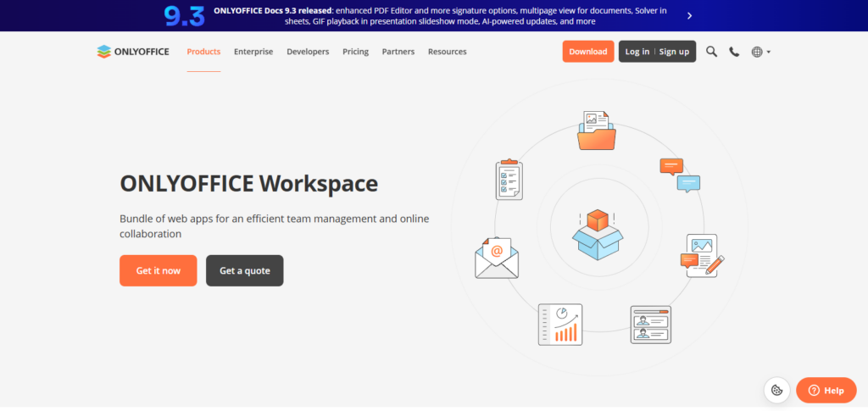Screen dimensions: 868x411
Task: Click the ONLYOFFICE logo
Action: [133, 52]
